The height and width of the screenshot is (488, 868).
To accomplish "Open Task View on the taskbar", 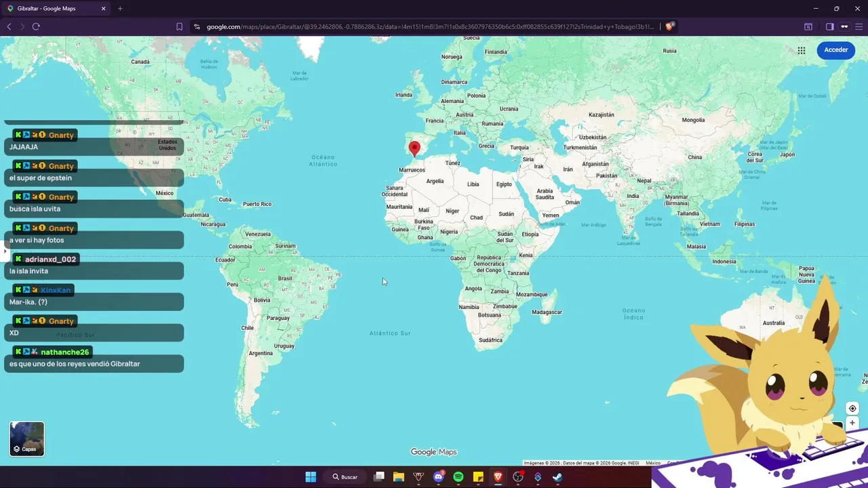I will 379,476.
